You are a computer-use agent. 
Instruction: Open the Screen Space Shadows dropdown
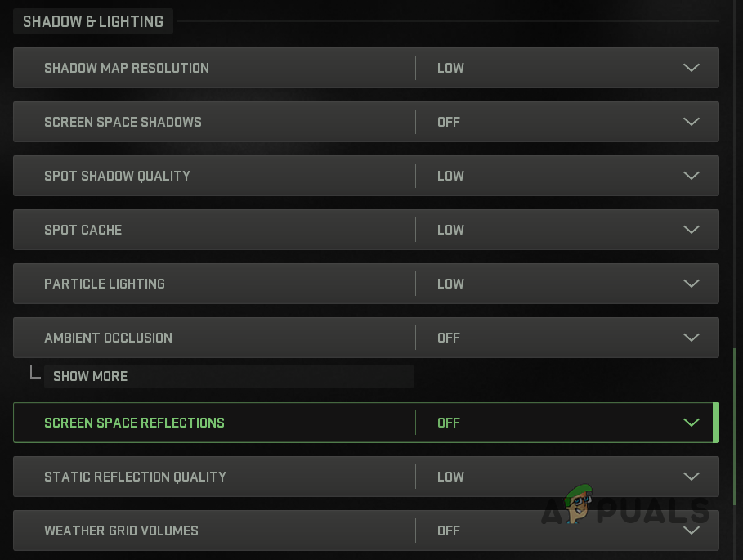point(691,122)
